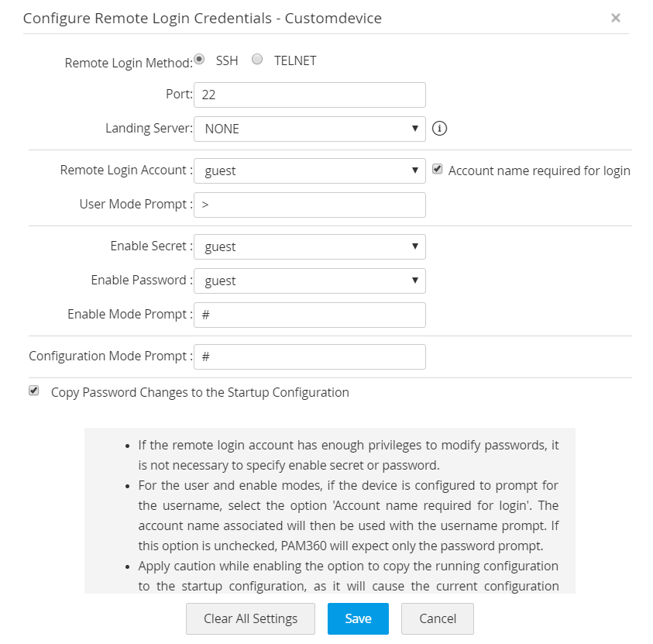653x644 pixels.
Task: Toggle Account name required for login checkbox
Action: pos(438,169)
